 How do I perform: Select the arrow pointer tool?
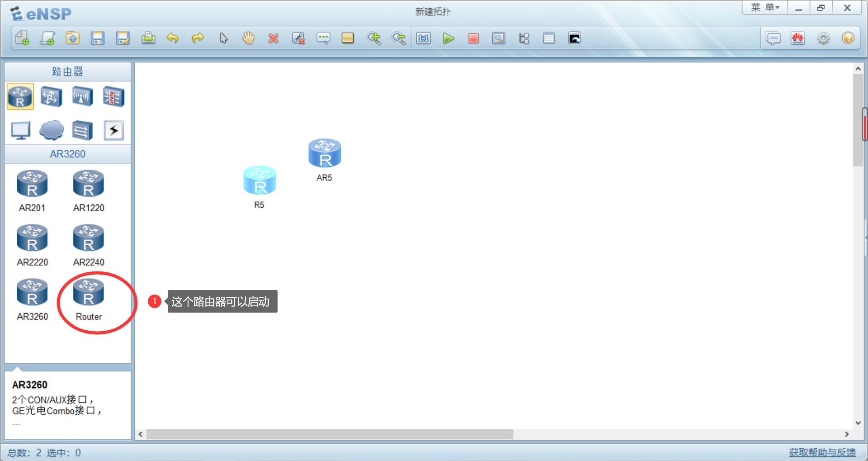click(x=223, y=38)
